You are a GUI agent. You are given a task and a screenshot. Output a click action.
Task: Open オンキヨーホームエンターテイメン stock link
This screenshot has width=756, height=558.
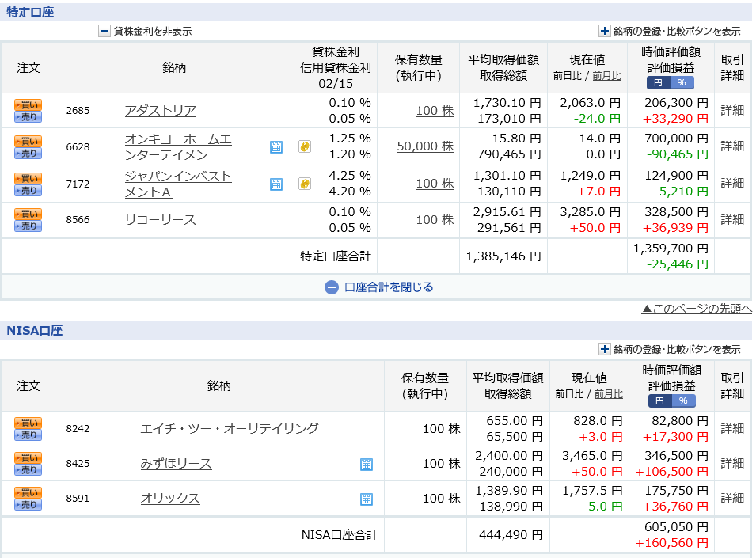[x=178, y=147]
